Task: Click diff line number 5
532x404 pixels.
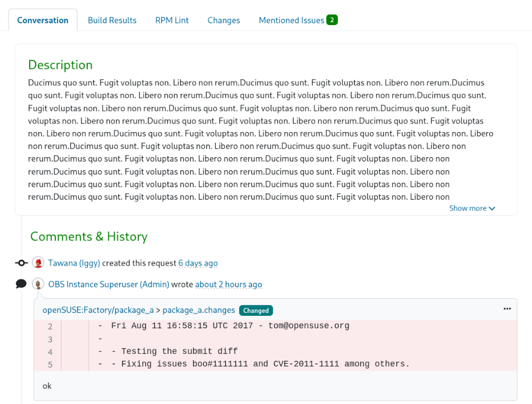Action: click(x=50, y=364)
